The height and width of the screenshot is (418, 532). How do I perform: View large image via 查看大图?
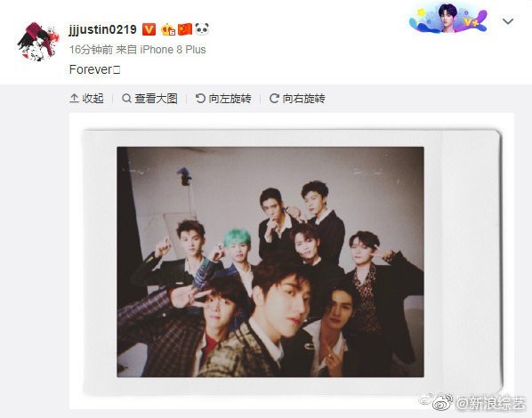coord(149,99)
